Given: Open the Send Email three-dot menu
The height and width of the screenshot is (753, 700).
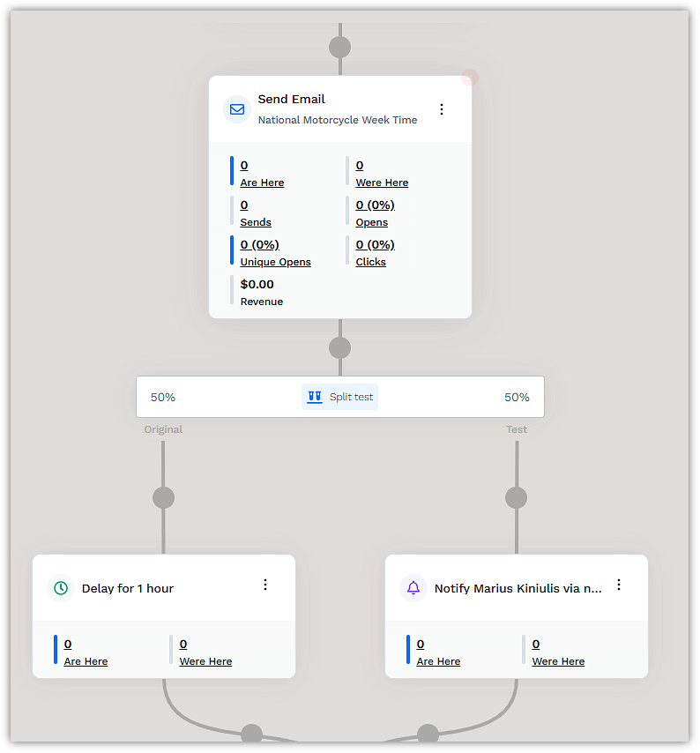Looking at the screenshot, I should [x=442, y=109].
